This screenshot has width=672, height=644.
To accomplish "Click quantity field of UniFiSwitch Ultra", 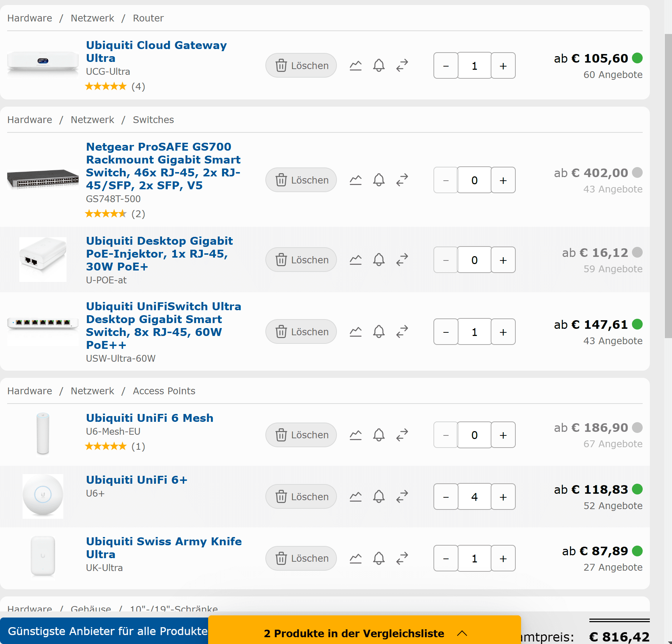I will [474, 332].
